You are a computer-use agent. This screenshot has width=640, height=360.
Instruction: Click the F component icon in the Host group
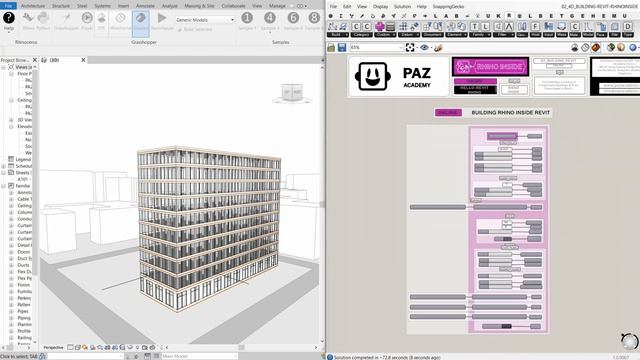(535, 27)
